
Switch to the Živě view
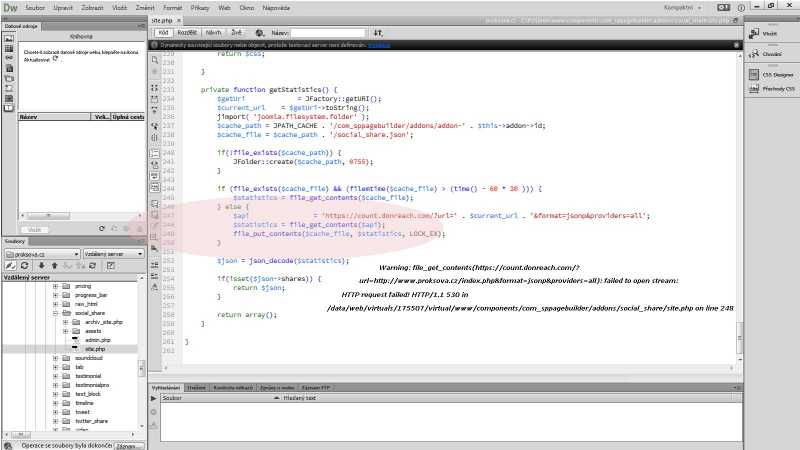tap(236, 33)
